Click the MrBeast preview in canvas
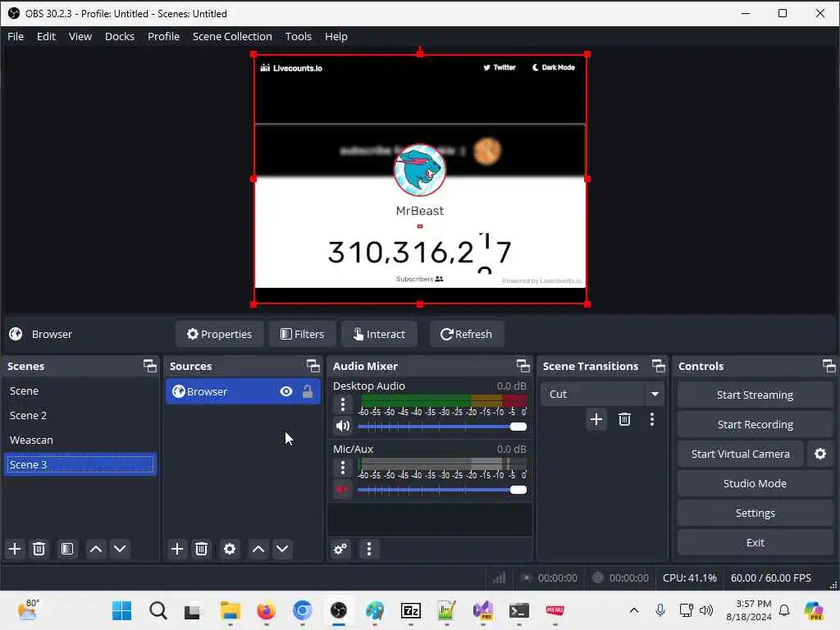The image size is (840, 630). 420,179
